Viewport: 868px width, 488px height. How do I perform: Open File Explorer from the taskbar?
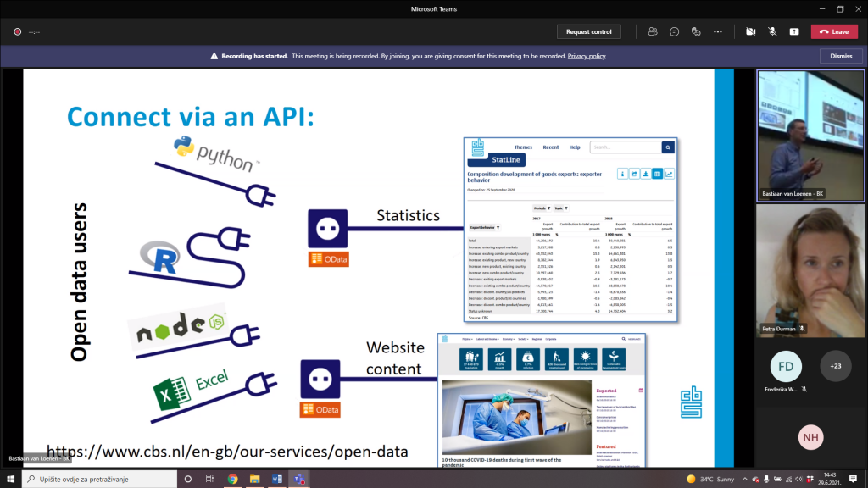[x=254, y=480]
